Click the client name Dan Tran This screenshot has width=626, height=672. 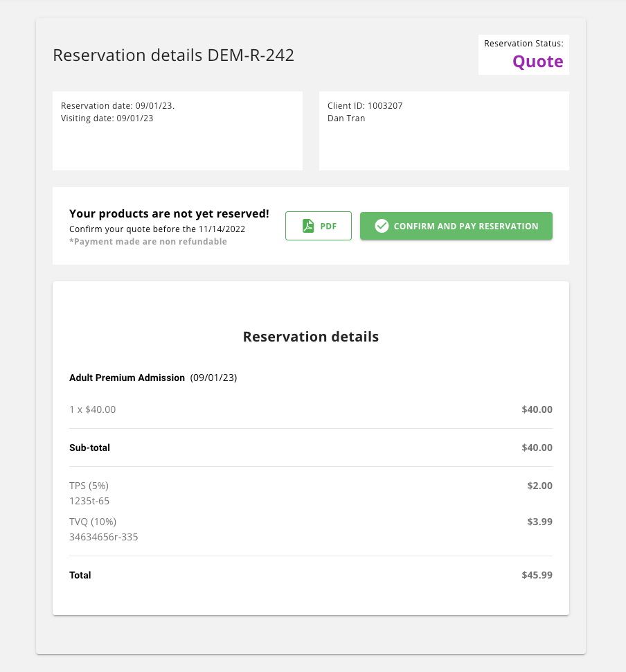pyautogui.click(x=346, y=118)
